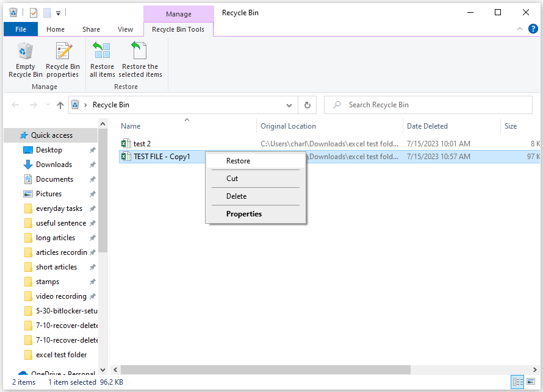Click the Search Recycle Bin field

[x=428, y=105]
